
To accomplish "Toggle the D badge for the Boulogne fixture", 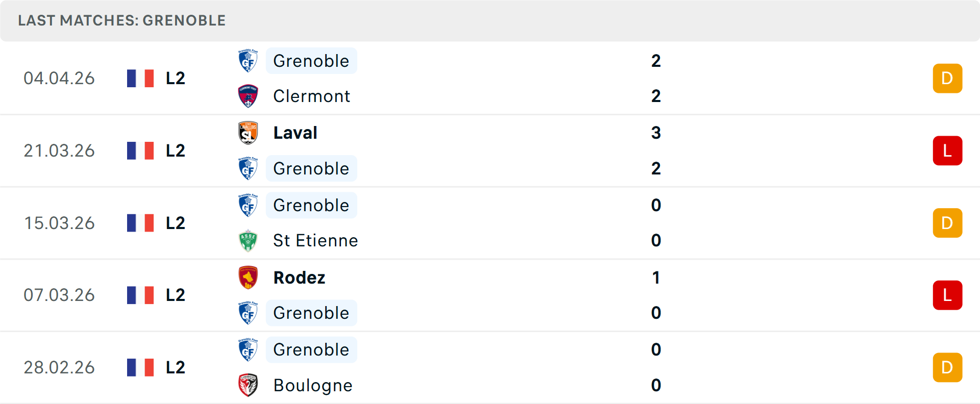I will click(948, 367).
